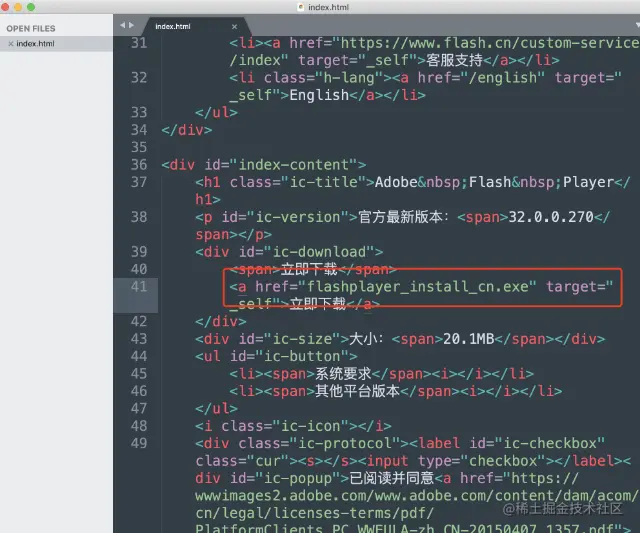
Task: Click "flashplayer_install_cn.exe" href on line 41
Action: click(417, 286)
